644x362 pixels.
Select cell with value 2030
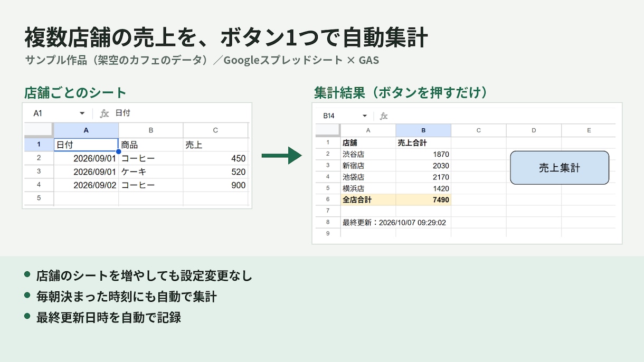coord(423,166)
